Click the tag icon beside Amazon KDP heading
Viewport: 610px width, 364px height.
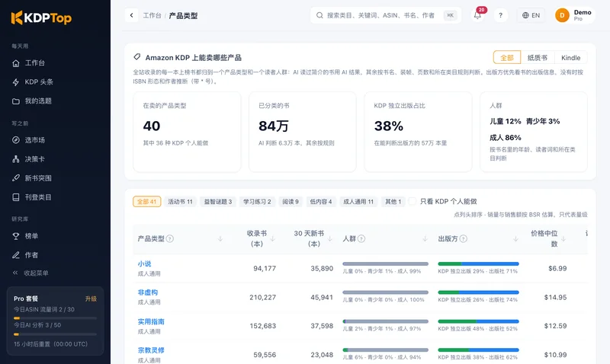point(137,57)
